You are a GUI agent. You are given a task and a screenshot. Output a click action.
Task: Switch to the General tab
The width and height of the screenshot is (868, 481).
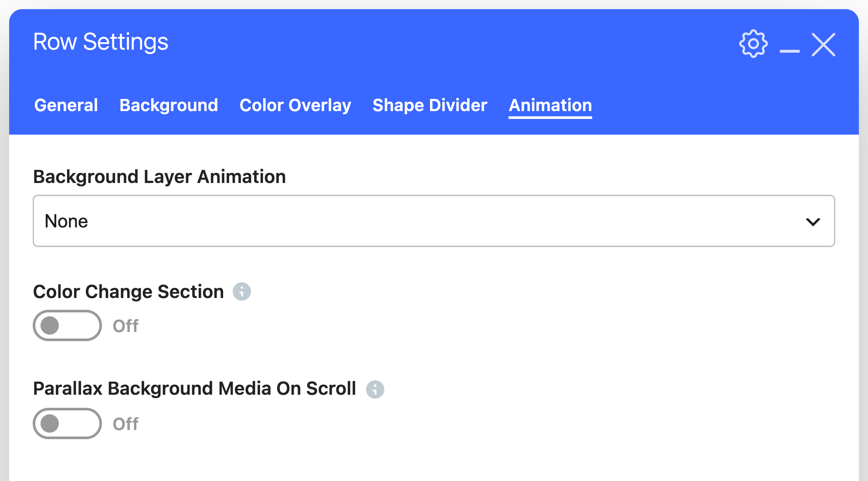click(66, 105)
